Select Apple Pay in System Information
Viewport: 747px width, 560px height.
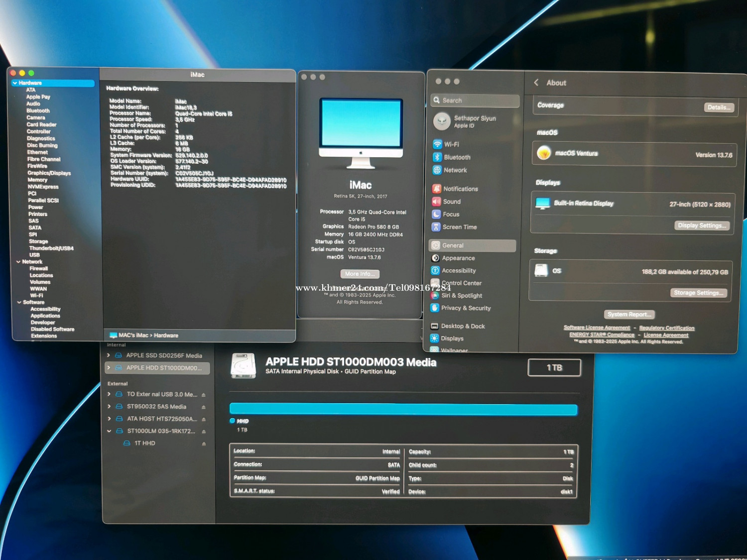(x=38, y=97)
